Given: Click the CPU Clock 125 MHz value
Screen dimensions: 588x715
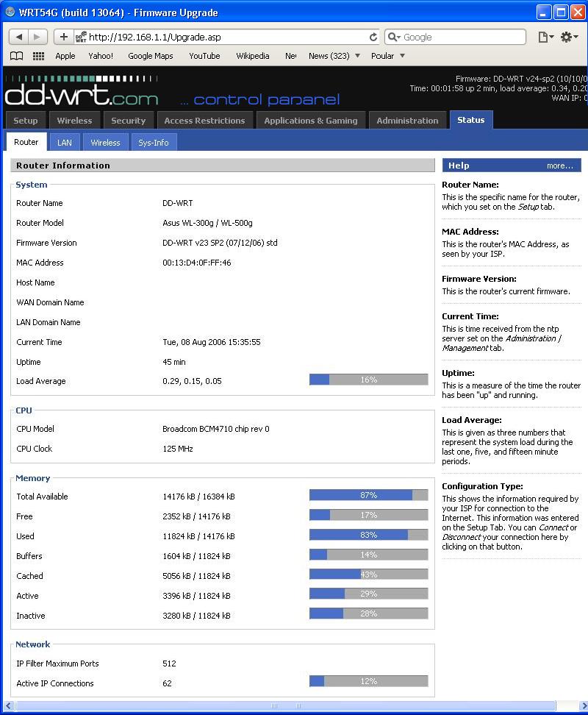Looking at the screenshot, I should pyautogui.click(x=178, y=449).
